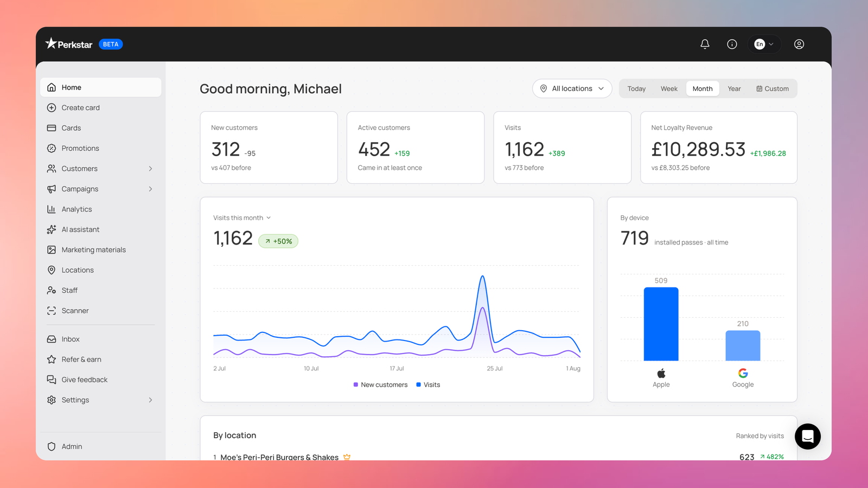This screenshot has width=868, height=488.
Task: Click the BETA badge
Action: [x=111, y=44]
